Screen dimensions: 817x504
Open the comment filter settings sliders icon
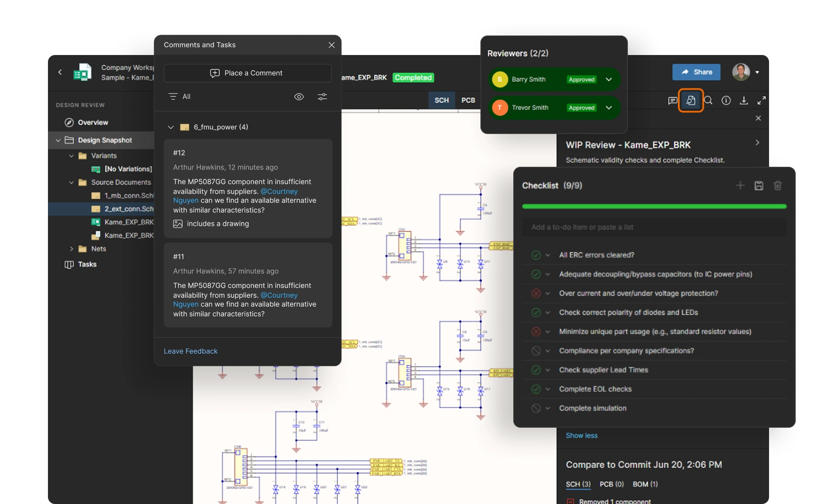coord(322,97)
